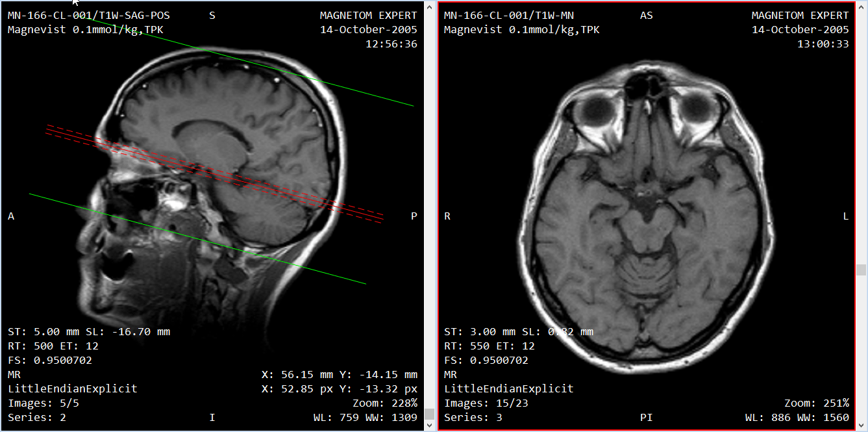Click 'MAGNETOM EXPERT' in the axial panel
This screenshot has width=868, height=432.
(800, 16)
